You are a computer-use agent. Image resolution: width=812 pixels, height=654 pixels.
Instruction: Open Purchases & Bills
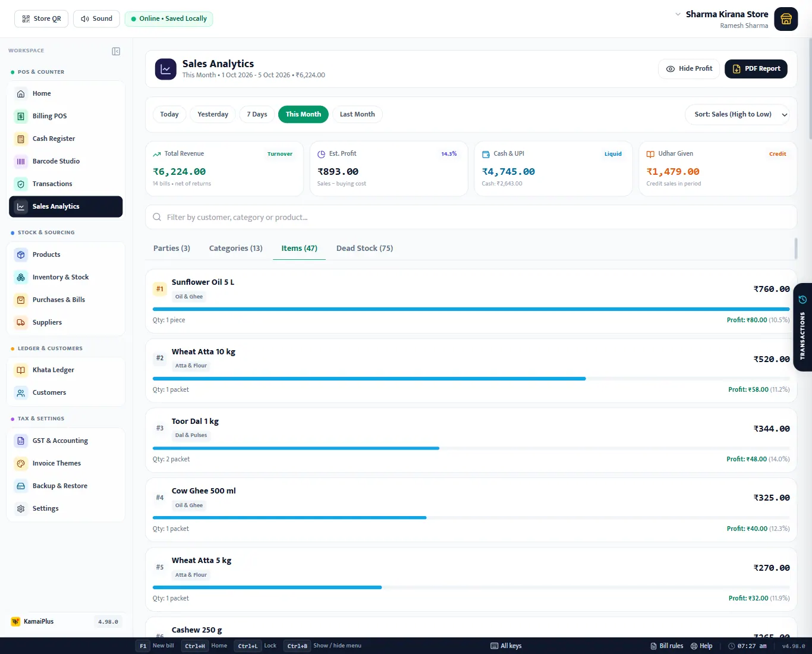point(65,300)
